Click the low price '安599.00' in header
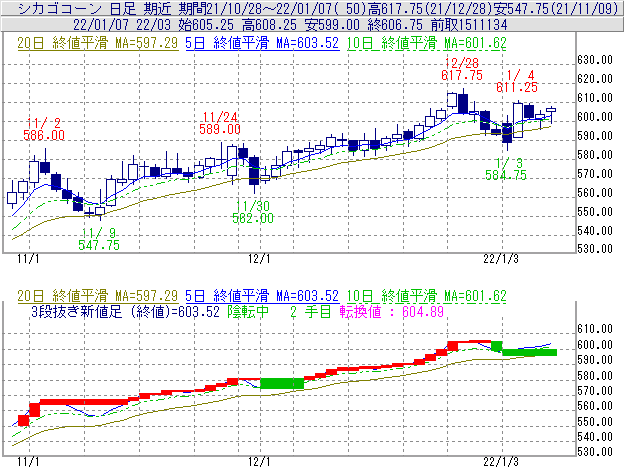The width and height of the screenshot is (624, 475). coord(332,25)
